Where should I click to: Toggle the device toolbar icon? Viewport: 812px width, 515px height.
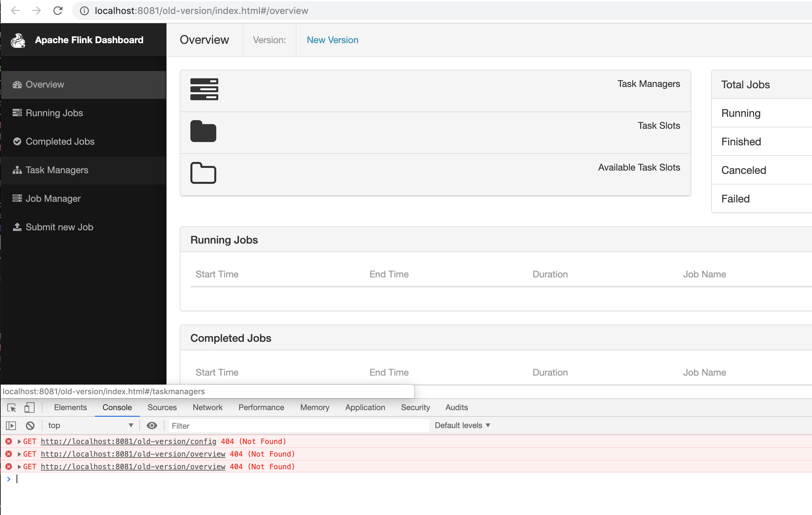[29, 408]
